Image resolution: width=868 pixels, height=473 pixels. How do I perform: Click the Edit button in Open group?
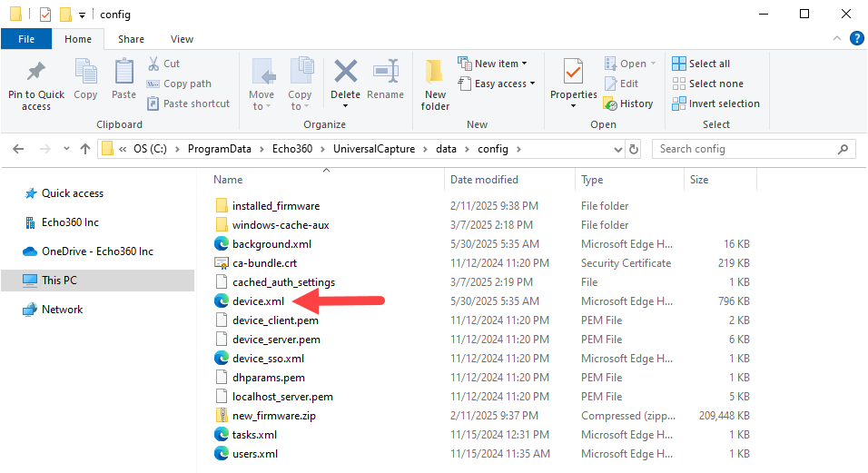[622, 84]
